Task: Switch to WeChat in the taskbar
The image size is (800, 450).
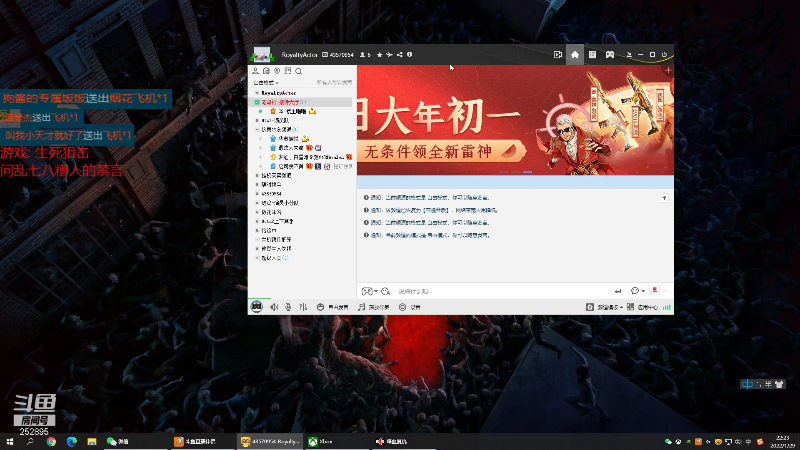Action: pyautogui.click(x=135, y=441)
